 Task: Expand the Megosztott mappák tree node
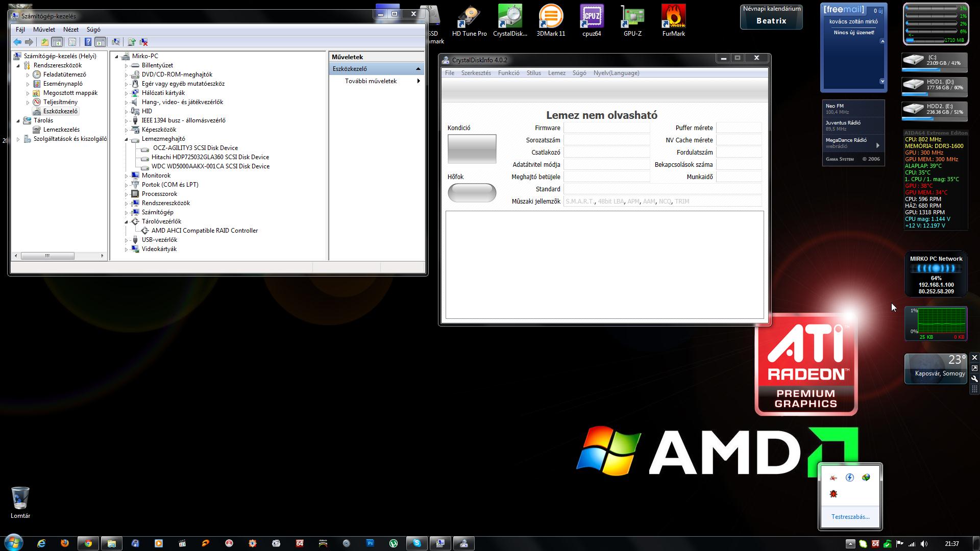pyautogui.click(x=28, y=93)
